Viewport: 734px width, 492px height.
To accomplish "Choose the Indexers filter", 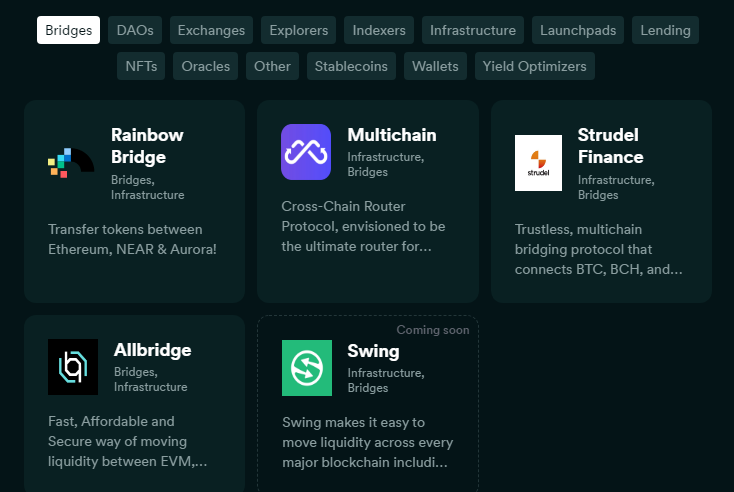I will click(379, 30).
